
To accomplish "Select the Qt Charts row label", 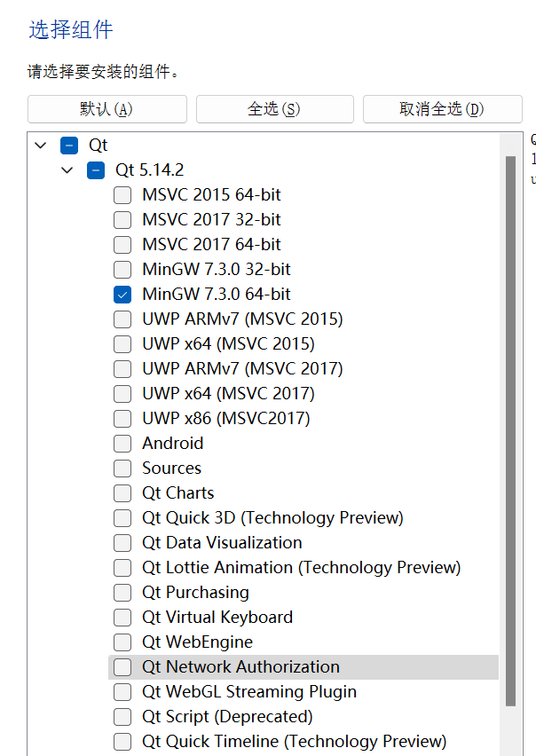I will coord(177,493).
